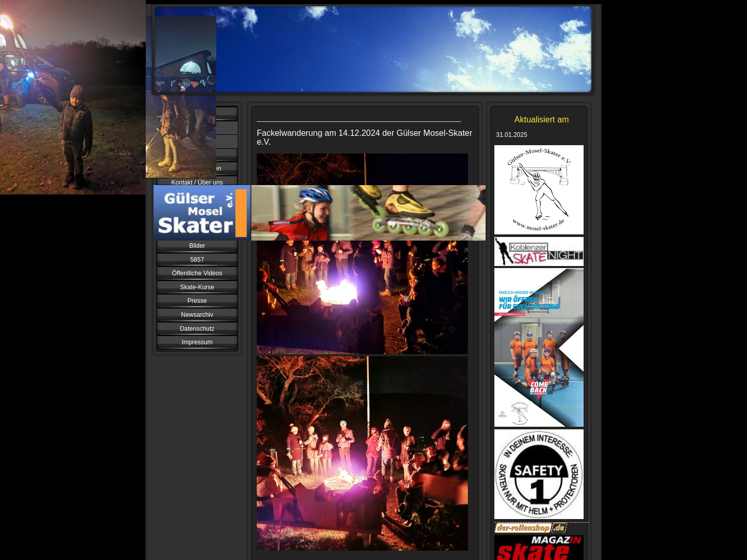The height and width of the screenshot is (560, 747).
Task: Open the Presse menu entry
Action: click(x=197, y=301)
